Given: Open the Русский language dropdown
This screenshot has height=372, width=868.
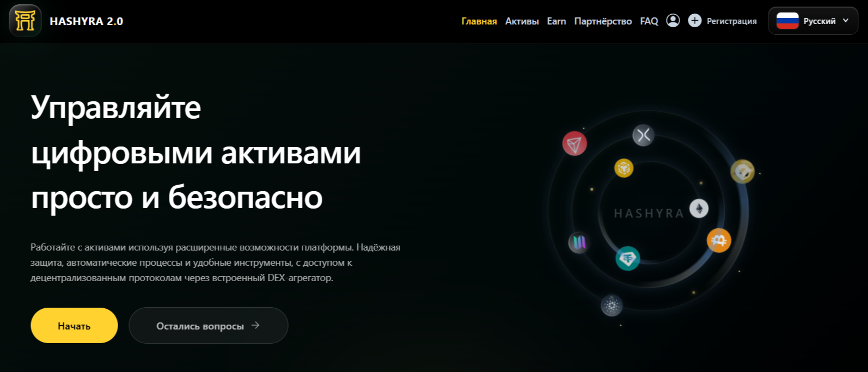Looking at the screenshot, I should (813, 21).
